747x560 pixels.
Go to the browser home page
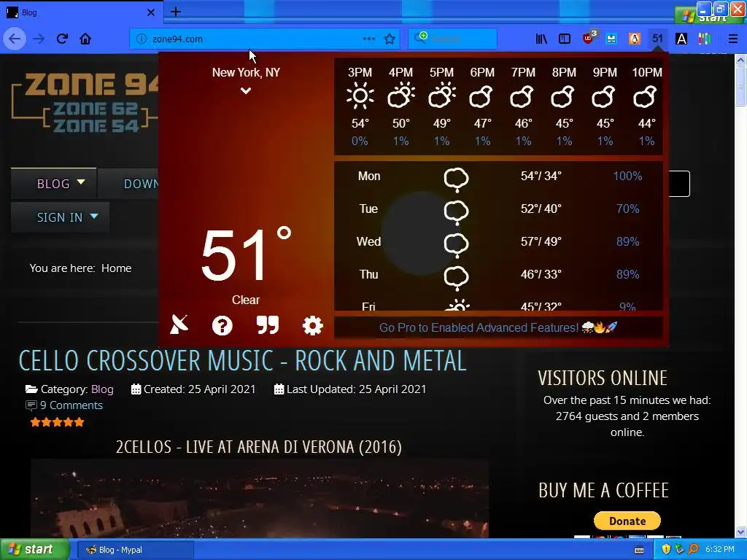click(85, 39)
